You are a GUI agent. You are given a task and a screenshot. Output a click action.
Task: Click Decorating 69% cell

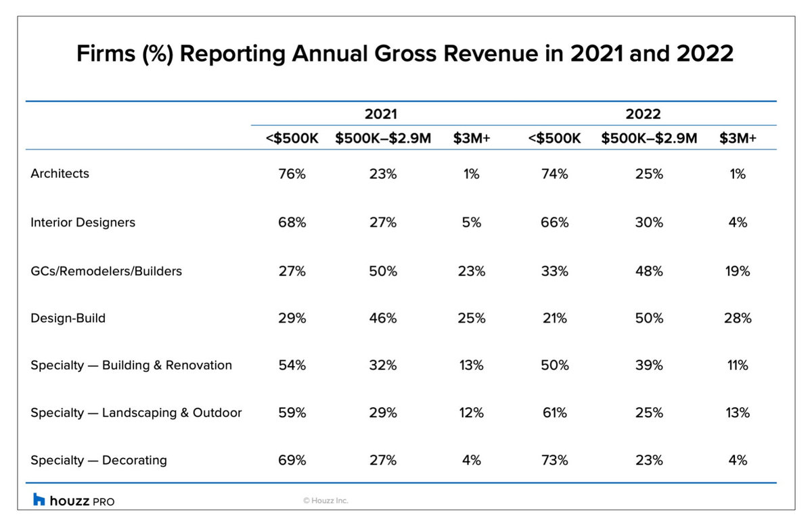tap(292, 460)
